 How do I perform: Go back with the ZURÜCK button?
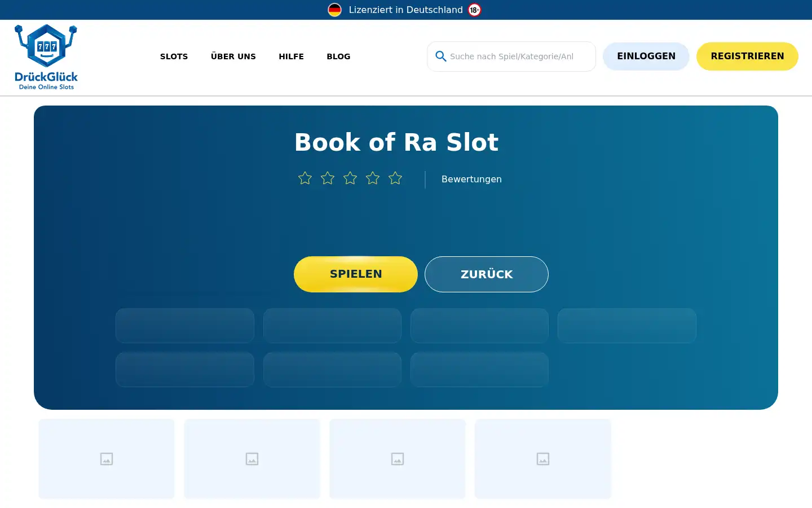[x=487, y=274]
